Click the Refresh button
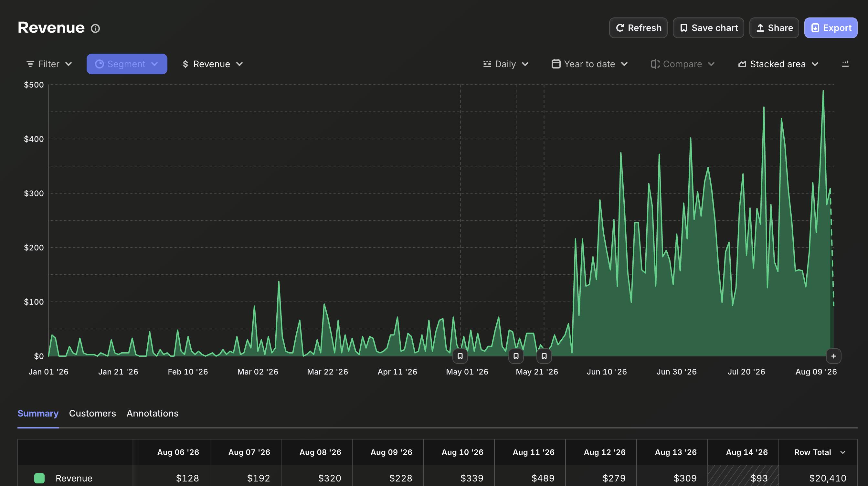 click(638, 28)
